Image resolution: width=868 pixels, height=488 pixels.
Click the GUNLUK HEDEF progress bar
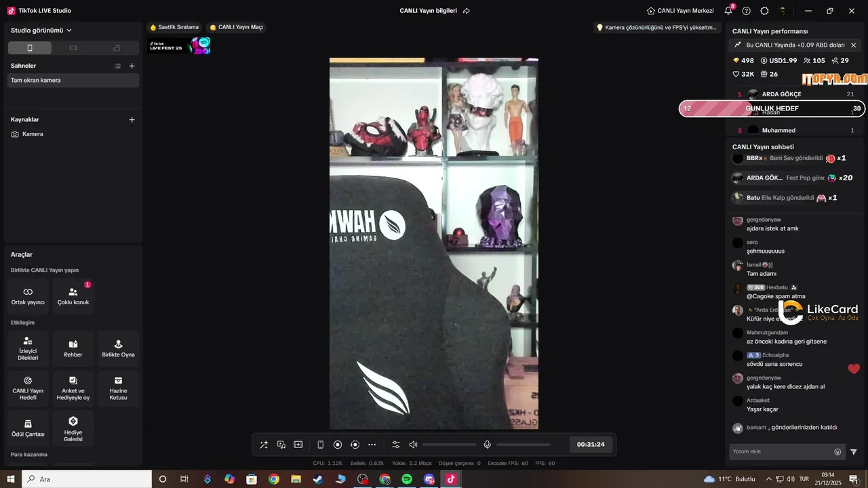(x=772, y=108)
